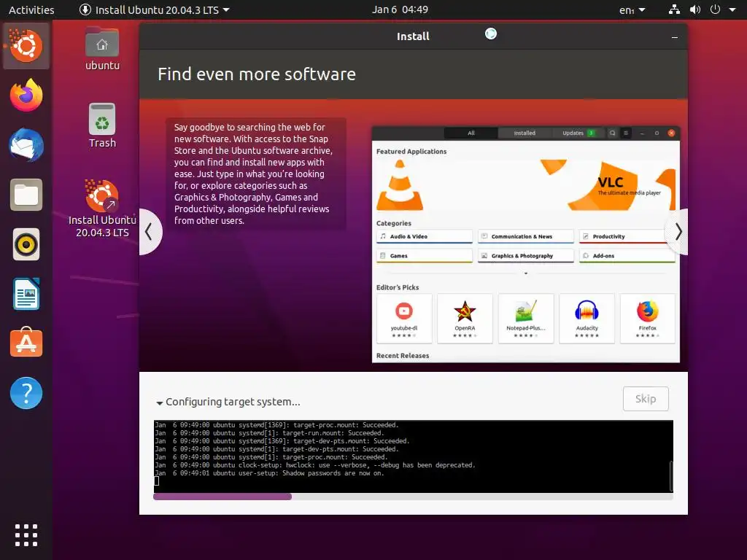Click Games category

[425, 256]
